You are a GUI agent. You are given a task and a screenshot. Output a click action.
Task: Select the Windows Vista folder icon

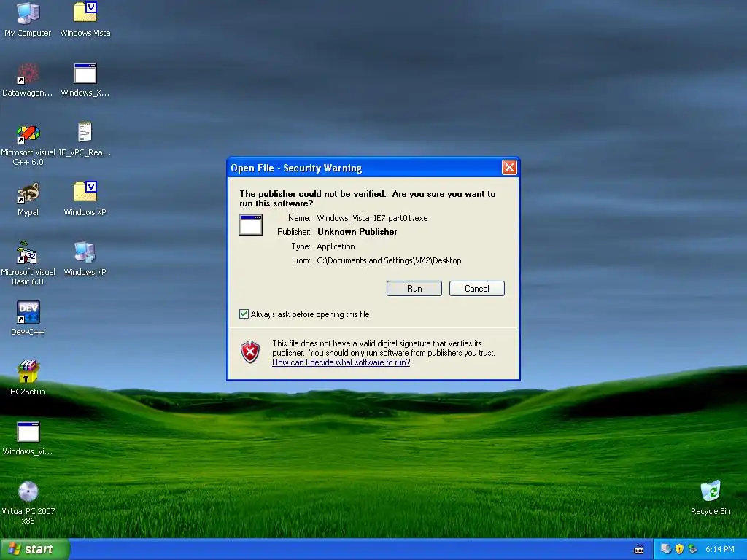click(85, 12)
